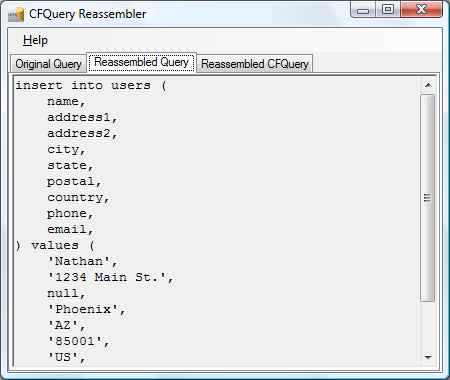Viewport: 450px width, 380px height.
Task: Click the window title 'CFQuery Reassembler'
Action: point(88,14)
